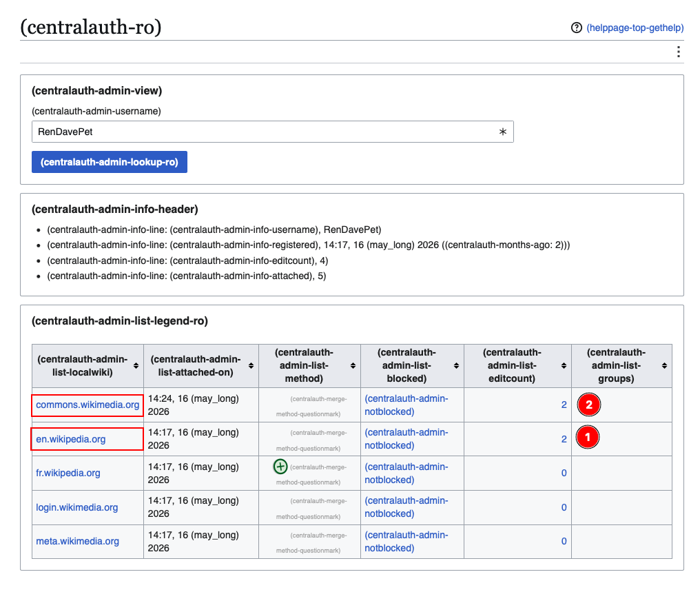Click notblocked link in commons.wikimedia.org row

click(406, 405)
